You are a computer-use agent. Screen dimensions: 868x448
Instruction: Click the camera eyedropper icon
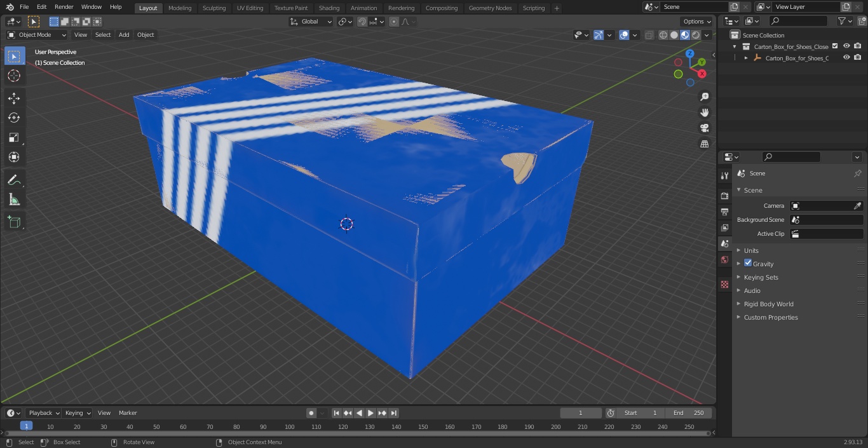pos(857,206)
